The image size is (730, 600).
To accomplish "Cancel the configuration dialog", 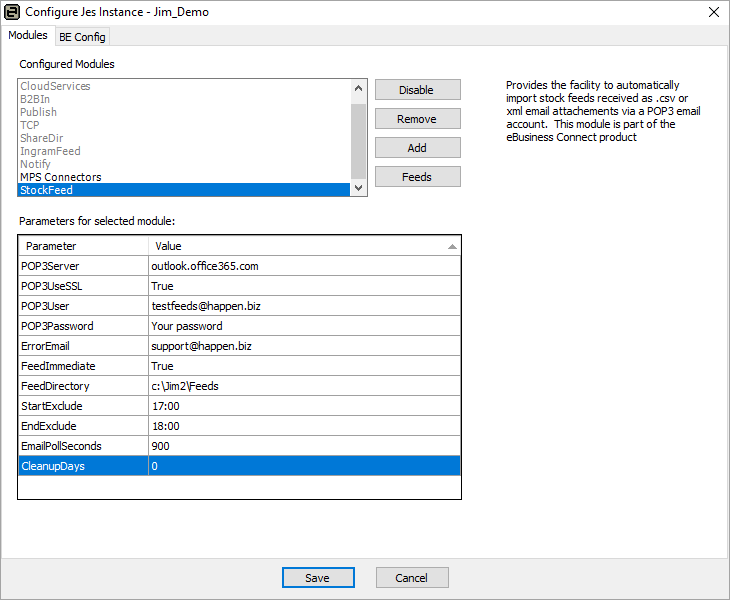I will pyautogui.click(x=412, y=578).
